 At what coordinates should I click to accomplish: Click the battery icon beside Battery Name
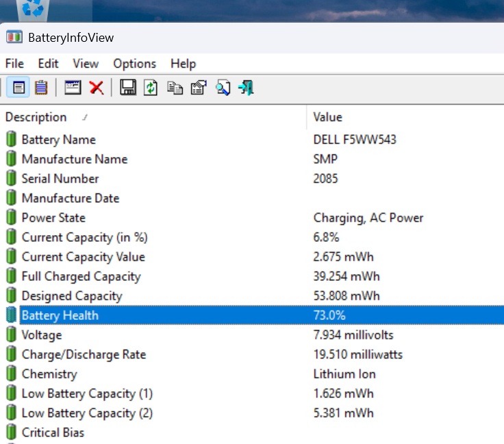tap(11, 139)
